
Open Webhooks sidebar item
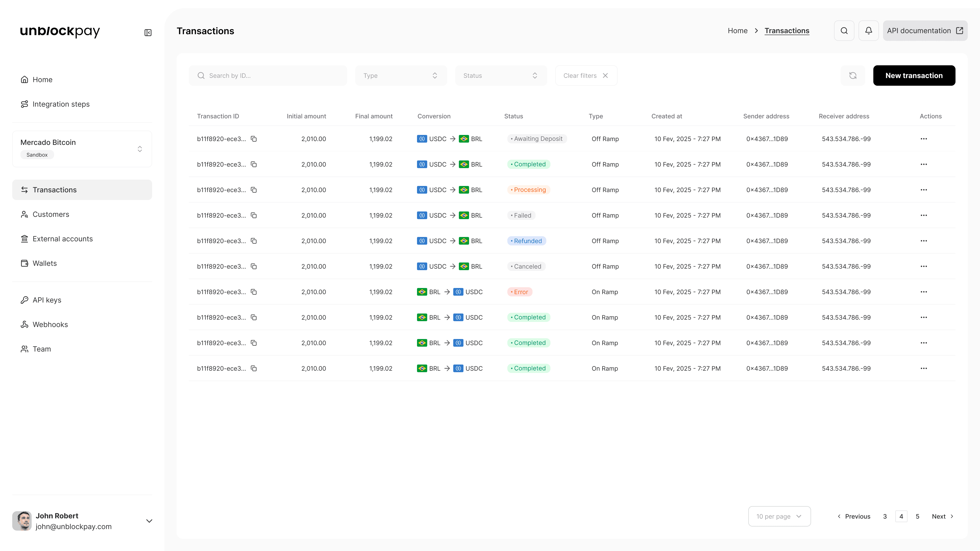[x=50, y=324]
